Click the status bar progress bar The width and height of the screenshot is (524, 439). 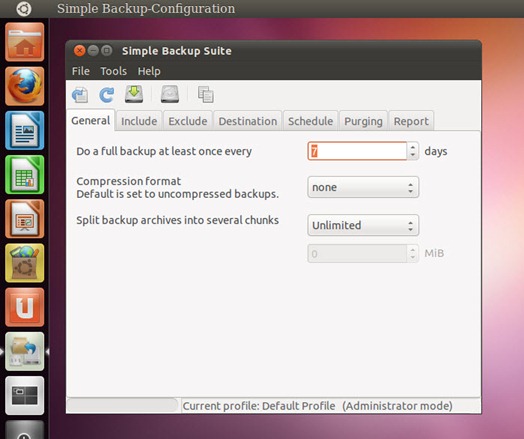pos(123,406)
